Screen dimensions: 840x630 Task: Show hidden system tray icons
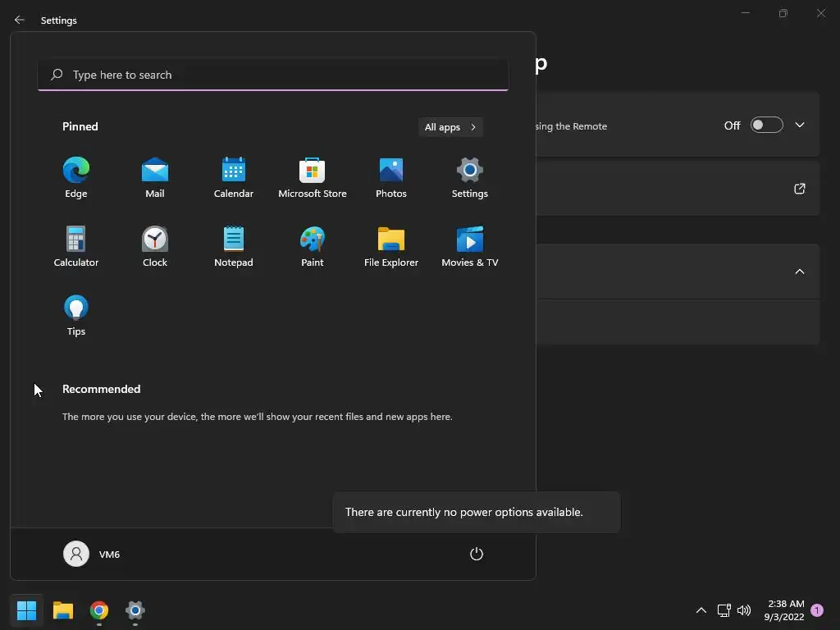click(701, 610)
